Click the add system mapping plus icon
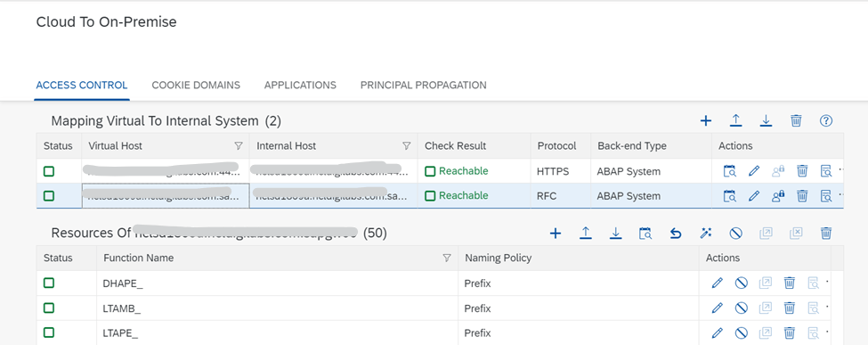The width and height of the screenshot is (868, 345). coord(706,121)
